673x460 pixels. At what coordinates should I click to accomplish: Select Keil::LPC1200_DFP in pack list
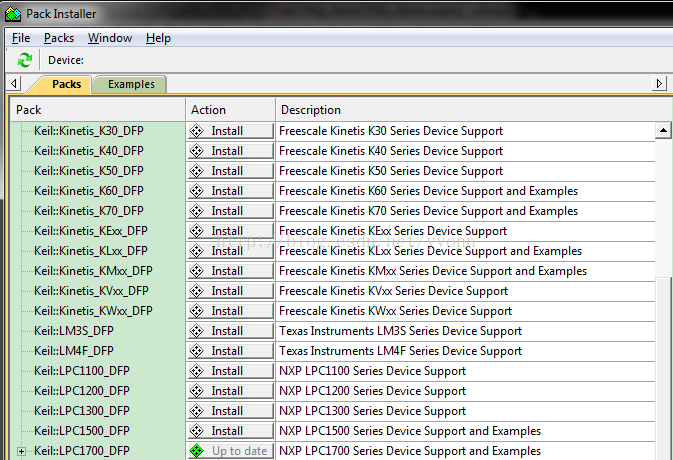pos(82,391)
